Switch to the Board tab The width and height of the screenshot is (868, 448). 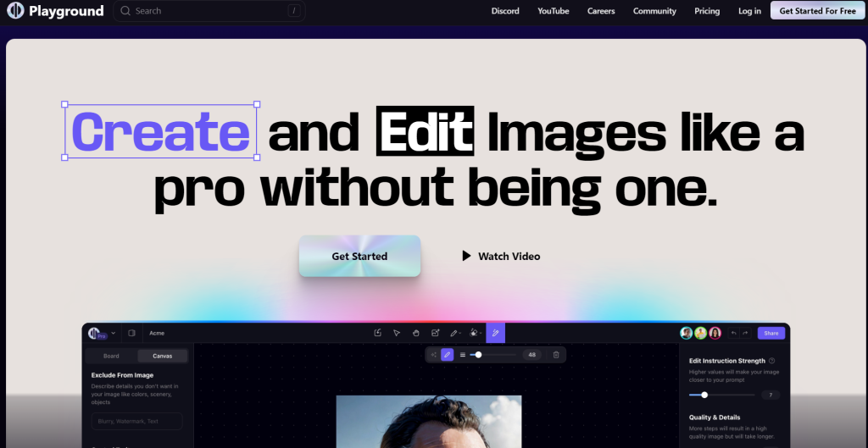coord(111,356)
